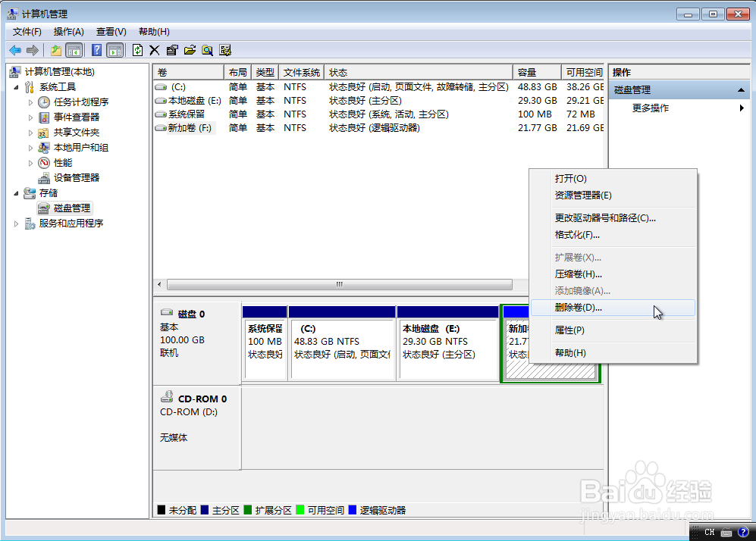
Task: Click the Up one level folder icon
Action: [x=56, y=50]
